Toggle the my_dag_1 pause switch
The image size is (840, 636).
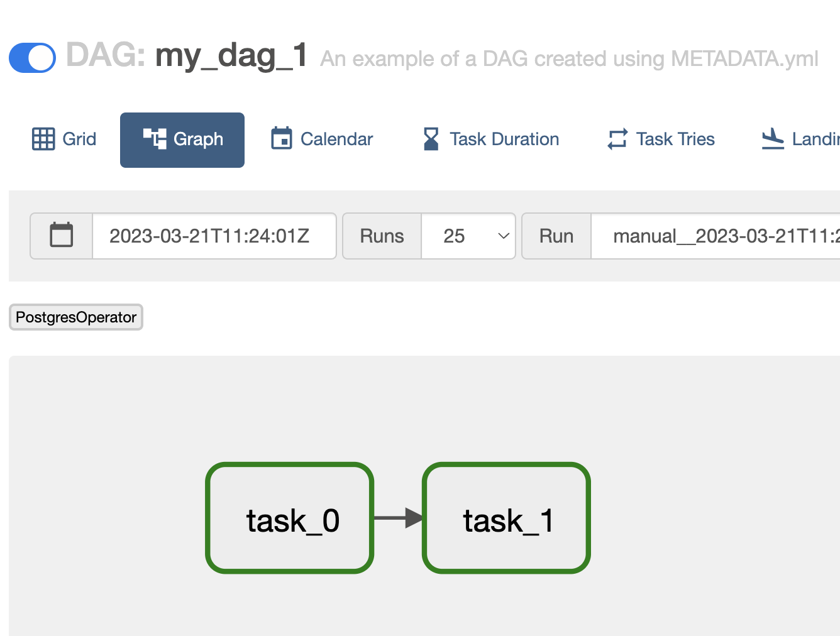[32, 58]
